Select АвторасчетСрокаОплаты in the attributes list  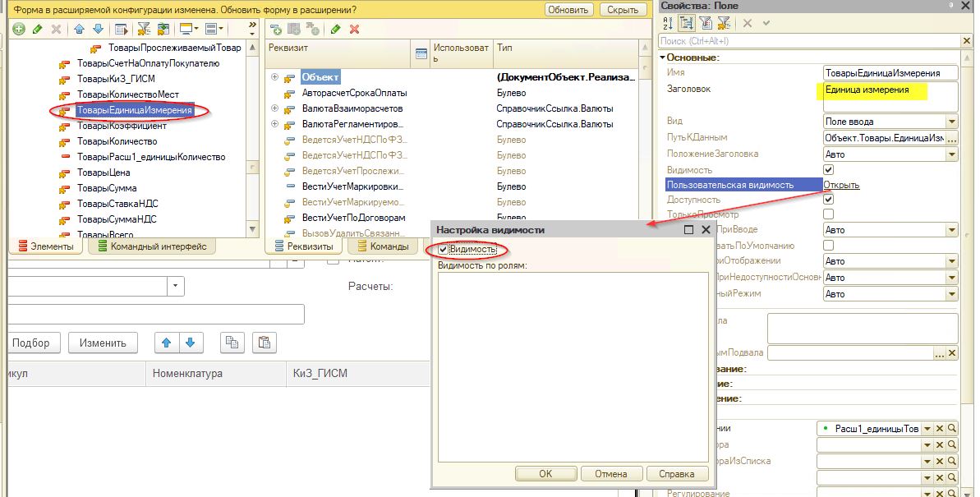[x=354, y=93]
